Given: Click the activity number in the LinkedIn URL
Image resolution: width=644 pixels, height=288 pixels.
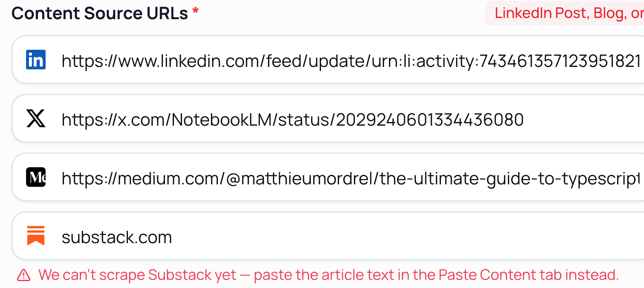Looking at the screenshot, I should point(560,61).
